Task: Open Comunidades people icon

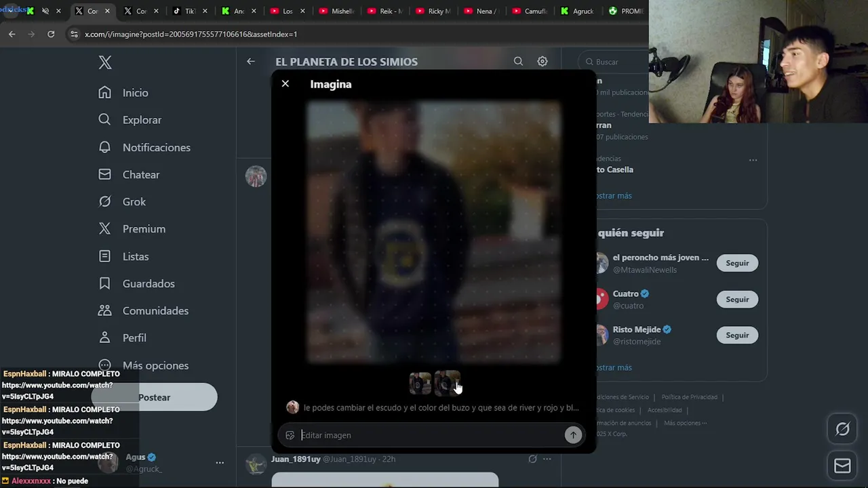Action: pos(104,310)
